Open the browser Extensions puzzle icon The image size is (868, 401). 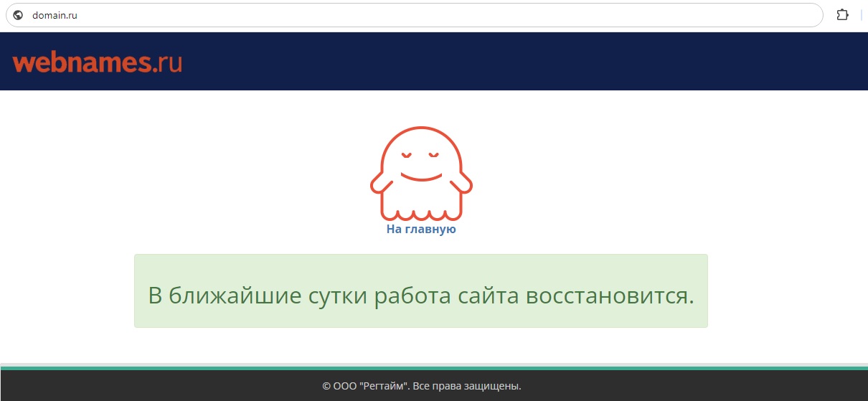842,15
